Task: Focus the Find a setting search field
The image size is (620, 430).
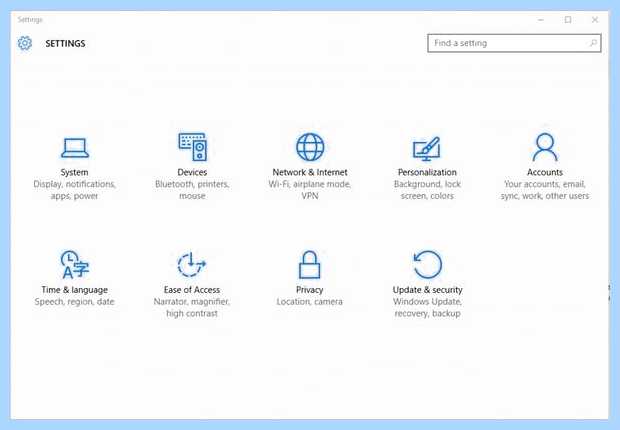Action: [x=514, y=43]
